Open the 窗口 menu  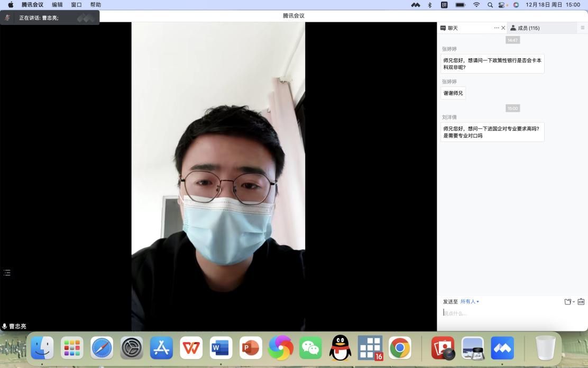point(76,5)
